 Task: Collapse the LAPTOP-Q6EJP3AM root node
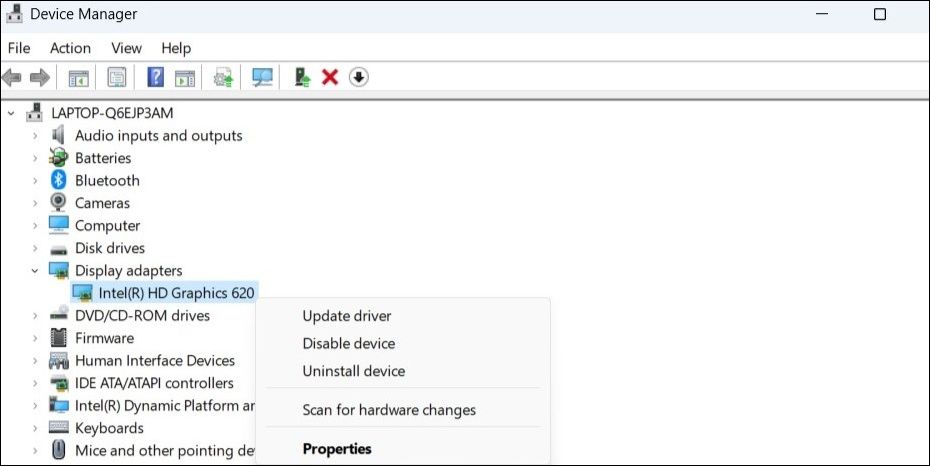11,113
